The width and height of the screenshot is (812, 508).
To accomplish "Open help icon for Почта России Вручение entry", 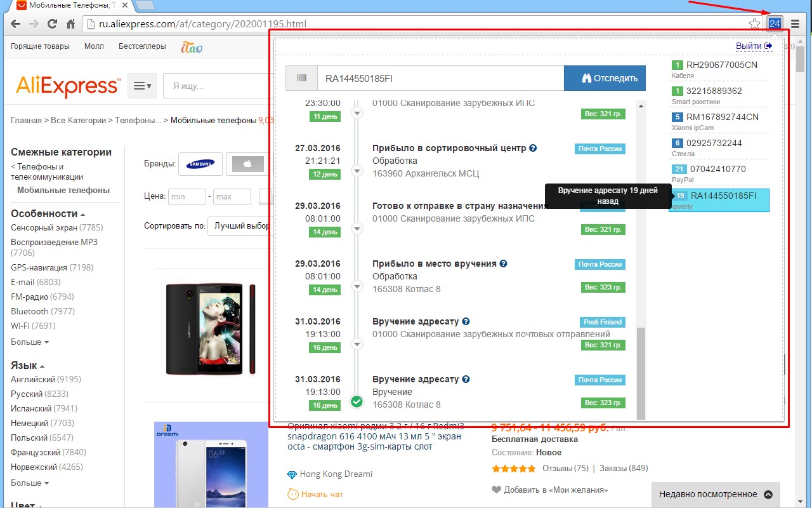I will coord(466,379).
